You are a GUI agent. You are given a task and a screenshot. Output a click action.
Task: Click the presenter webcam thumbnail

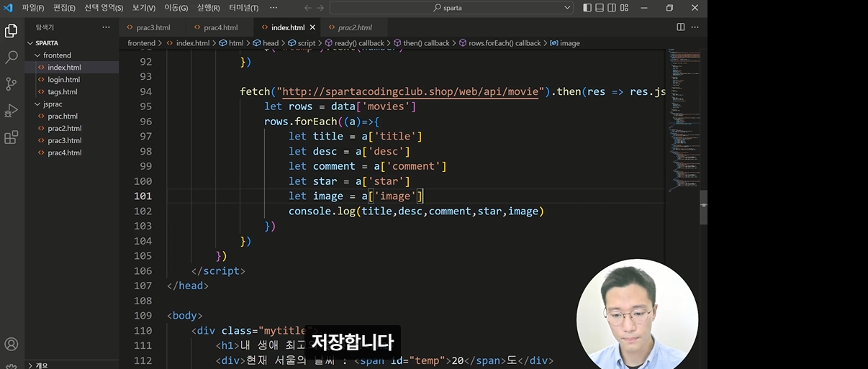coord(637,314)
